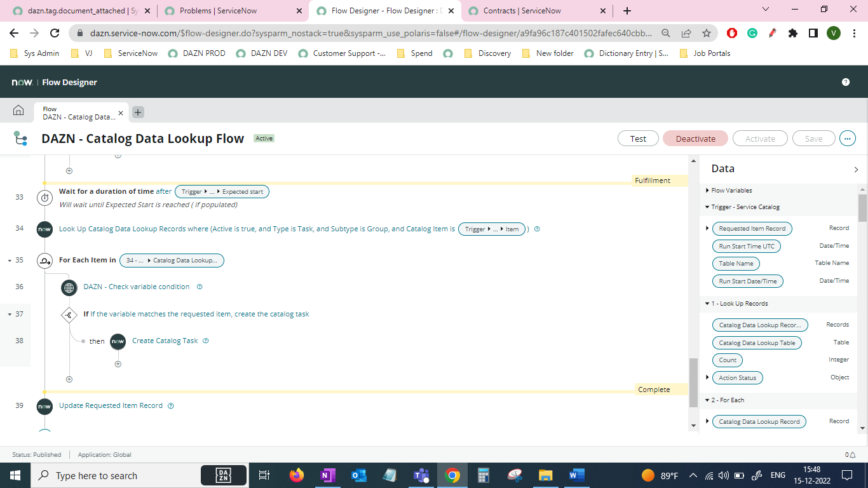Click the Look Up Records action icon
This screenshot has height=488, width=868.
[44, 229]
